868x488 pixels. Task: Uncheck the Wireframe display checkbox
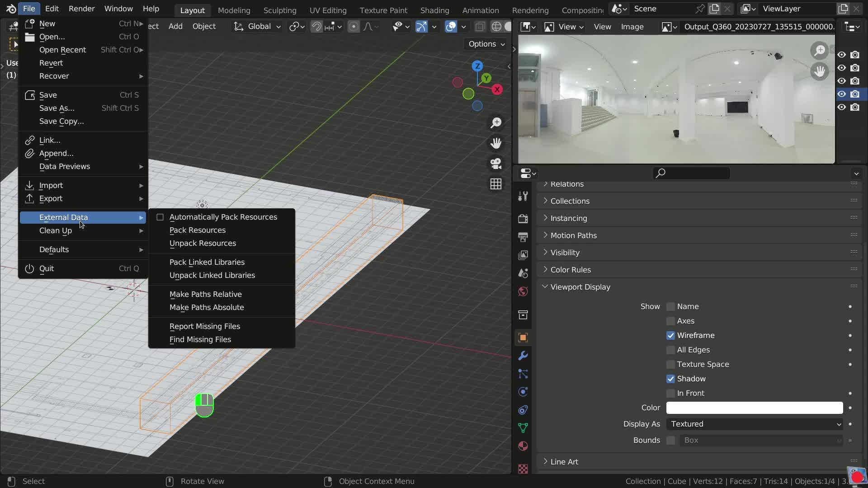pos(670,335)
